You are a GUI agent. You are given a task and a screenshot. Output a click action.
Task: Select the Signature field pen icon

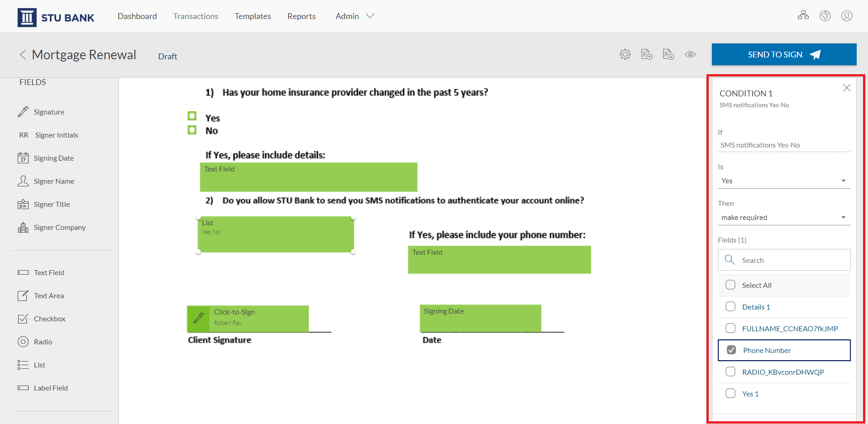point(23,112)
